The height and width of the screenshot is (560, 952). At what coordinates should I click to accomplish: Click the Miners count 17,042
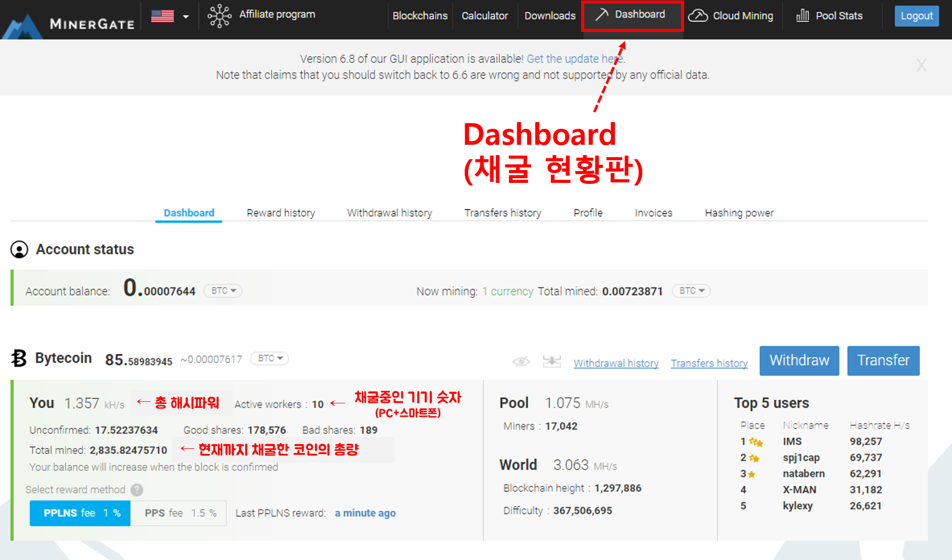click(x=562, y=426)
